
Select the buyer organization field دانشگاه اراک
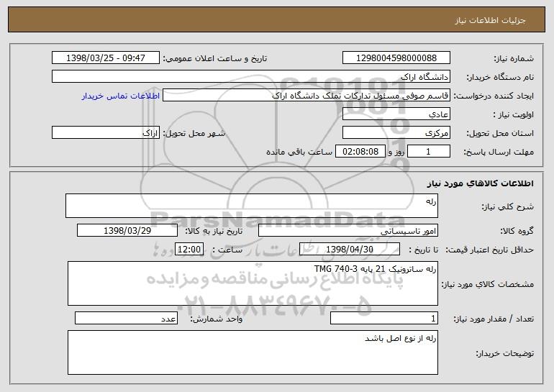click(x=251, y=77)
